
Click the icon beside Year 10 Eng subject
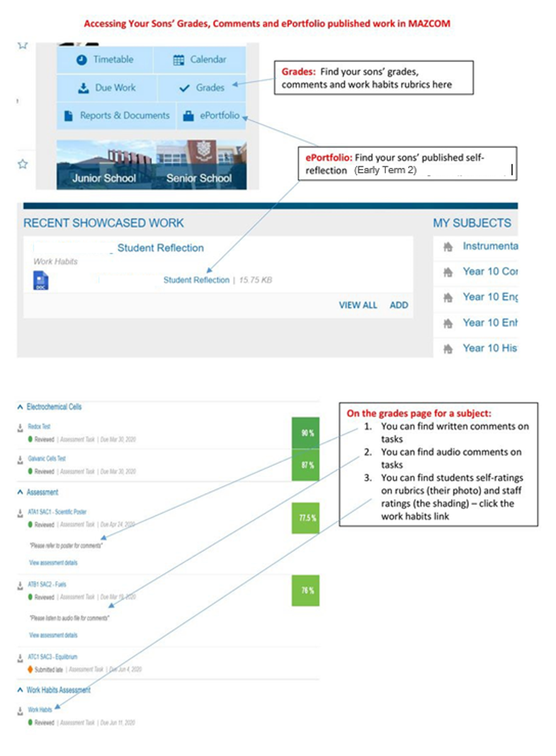(x=448, y=297)
